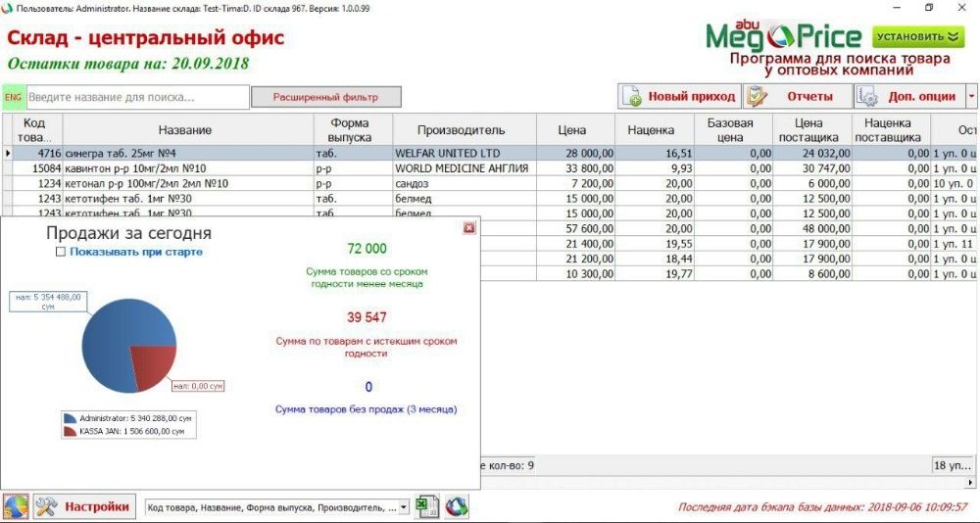Click WORLD MEDICINE АНГЛИЯ cell

click(x=465, y=168)
